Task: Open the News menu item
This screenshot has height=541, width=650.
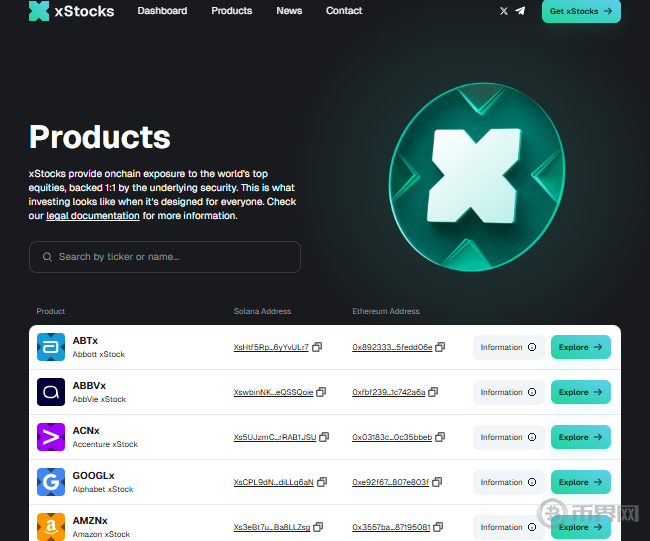Action: [x=289, y=11]
